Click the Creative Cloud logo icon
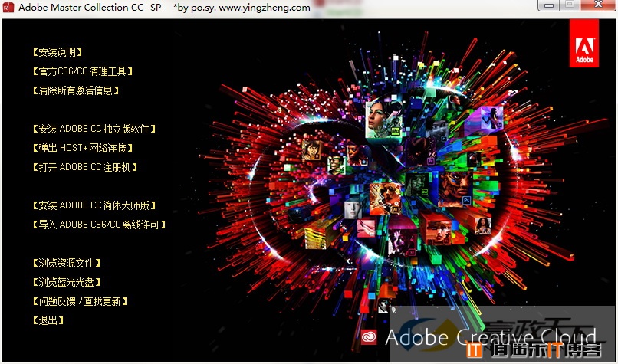 point(369,337)
